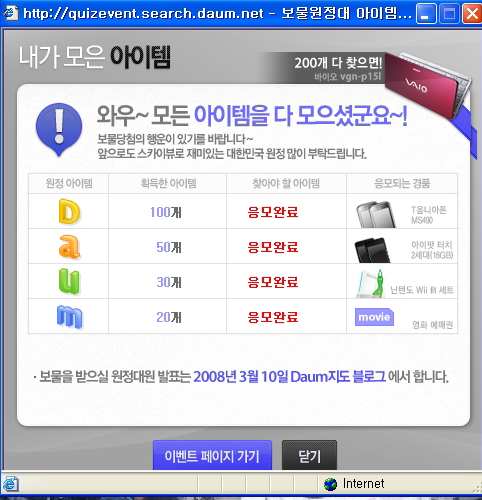Click the purple movie ticket icon

(x=374, y=317)
